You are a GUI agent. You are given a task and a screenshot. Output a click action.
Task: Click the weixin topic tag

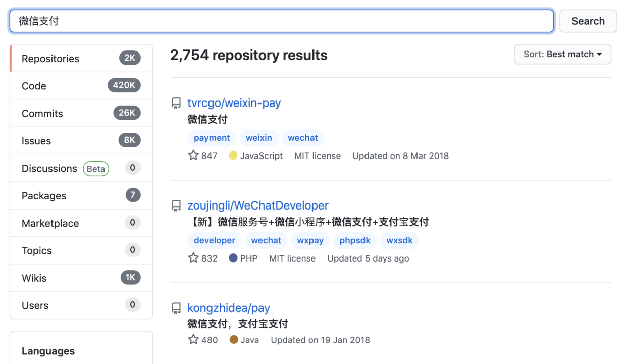(259, 138)
